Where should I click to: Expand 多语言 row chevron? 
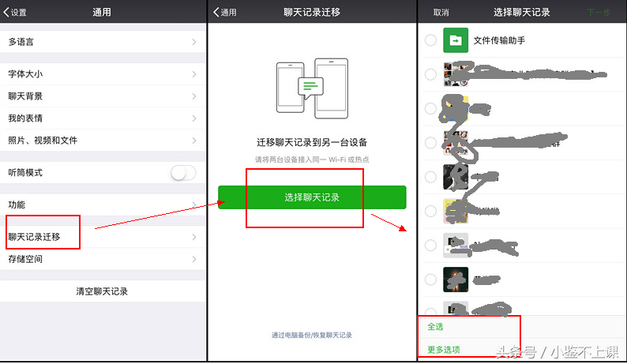pyautogui.click(x=194, y=42)
